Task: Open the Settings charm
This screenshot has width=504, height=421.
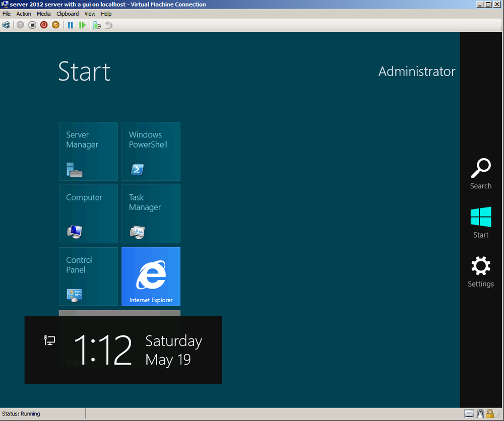Action: tap(481, 271)
